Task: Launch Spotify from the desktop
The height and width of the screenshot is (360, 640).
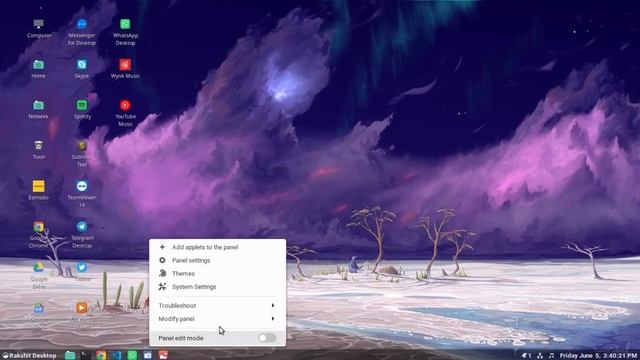Action: tap(82, 105)
